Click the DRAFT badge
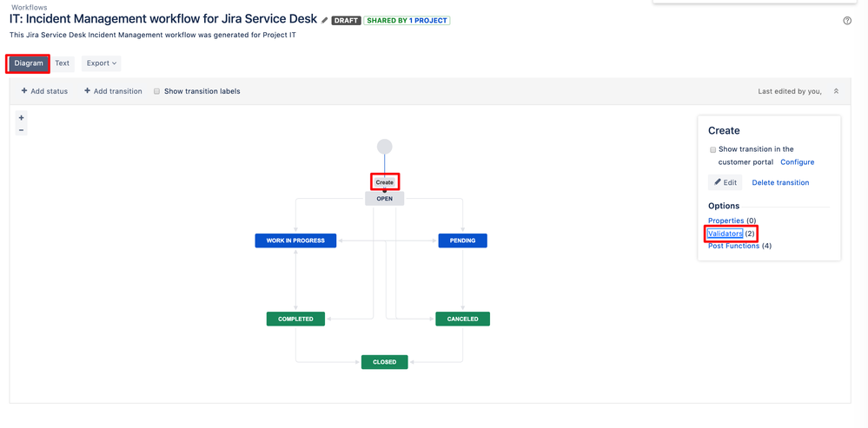Image resolution: width=868 pixels, height=428 pixels. (346, 21)
